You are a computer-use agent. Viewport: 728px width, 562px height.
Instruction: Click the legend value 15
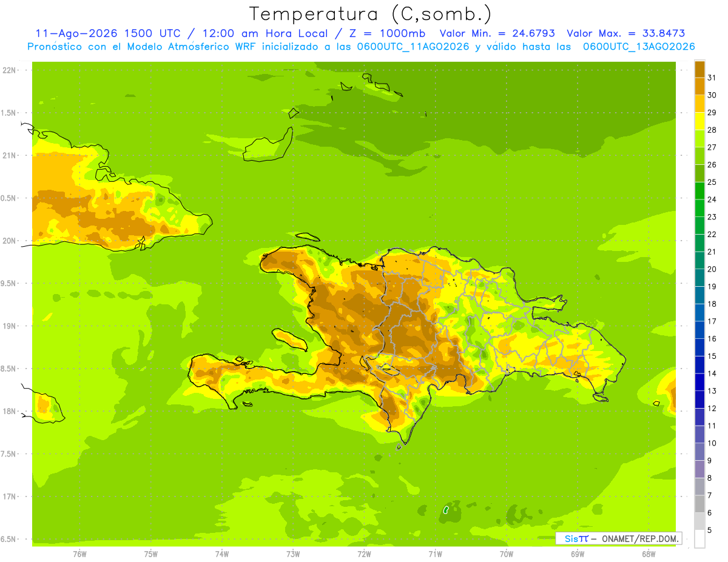[712, 356]
